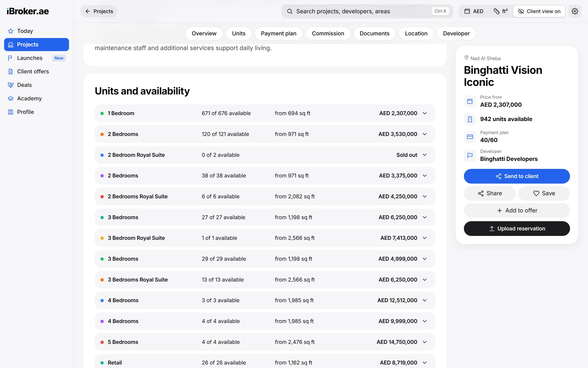The image size is (588, 368).
Task: Expand the 4 Bedrooms AED 12,512,000 row
Action: (265, 300)
